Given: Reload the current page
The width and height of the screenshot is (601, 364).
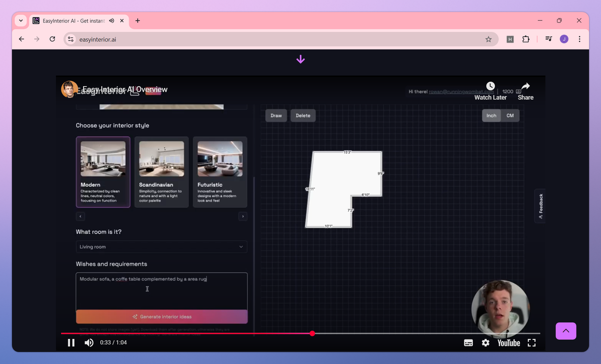Looking at the screenshot, I should coord(52,39).
